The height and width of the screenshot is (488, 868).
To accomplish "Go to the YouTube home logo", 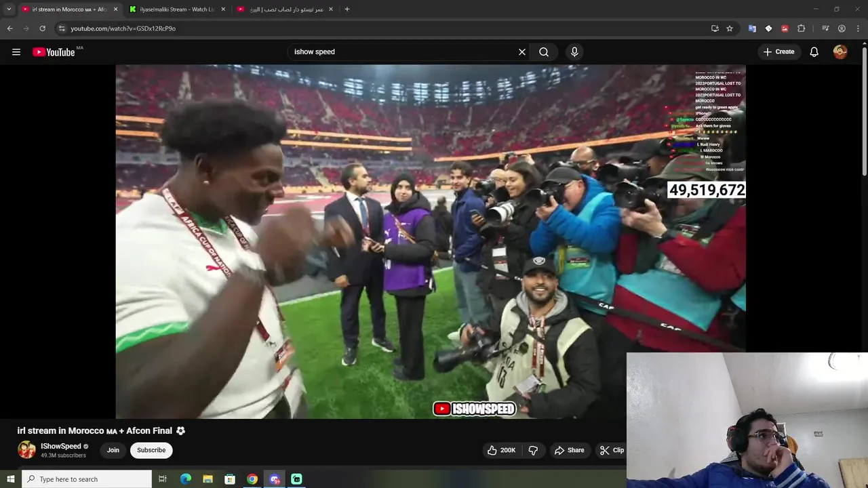I will 54,52.
